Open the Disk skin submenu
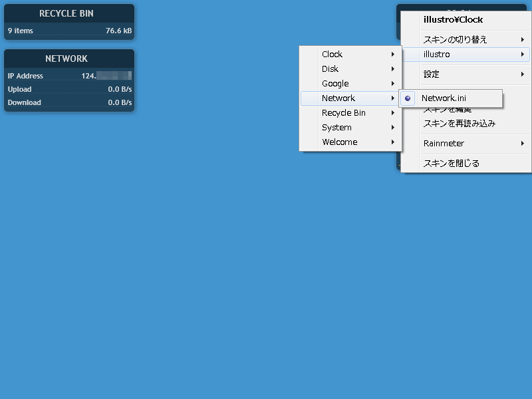The height and width of the screenshot is (399, 532). (x=350, y=69)
